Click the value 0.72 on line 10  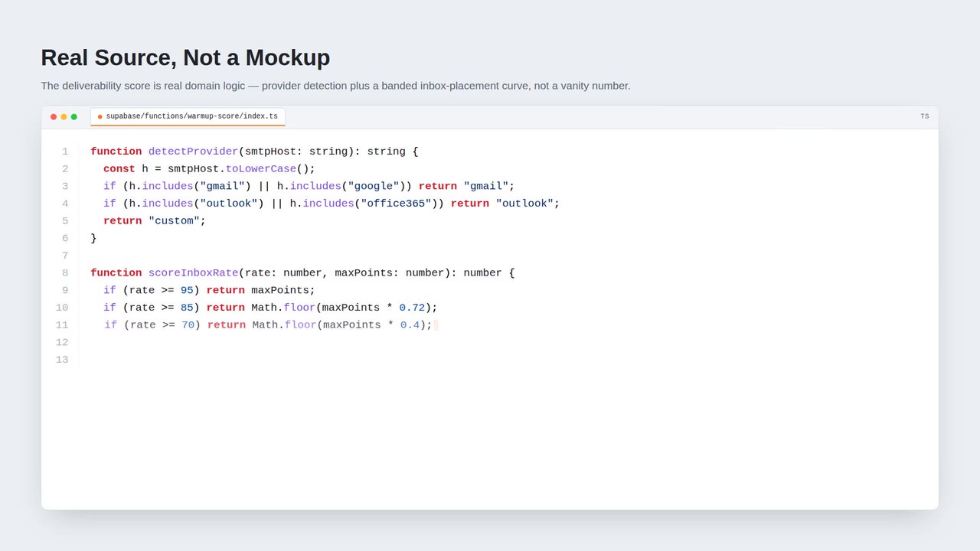(x=412, y=308)
